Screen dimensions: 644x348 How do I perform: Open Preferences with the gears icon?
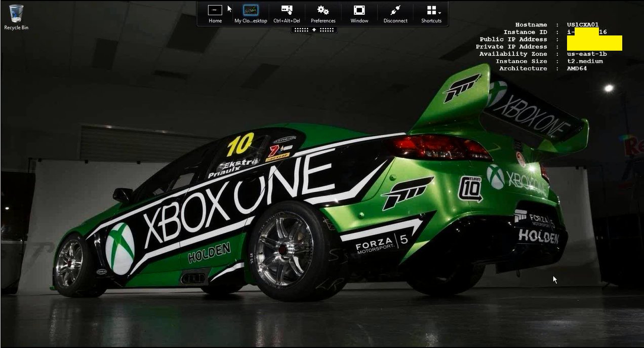(323, 14)
